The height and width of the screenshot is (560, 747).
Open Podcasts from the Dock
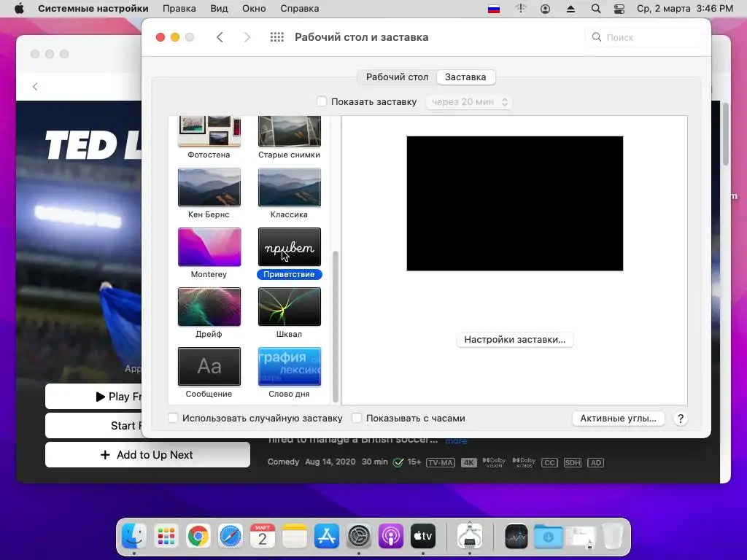(x=391, y=537)
